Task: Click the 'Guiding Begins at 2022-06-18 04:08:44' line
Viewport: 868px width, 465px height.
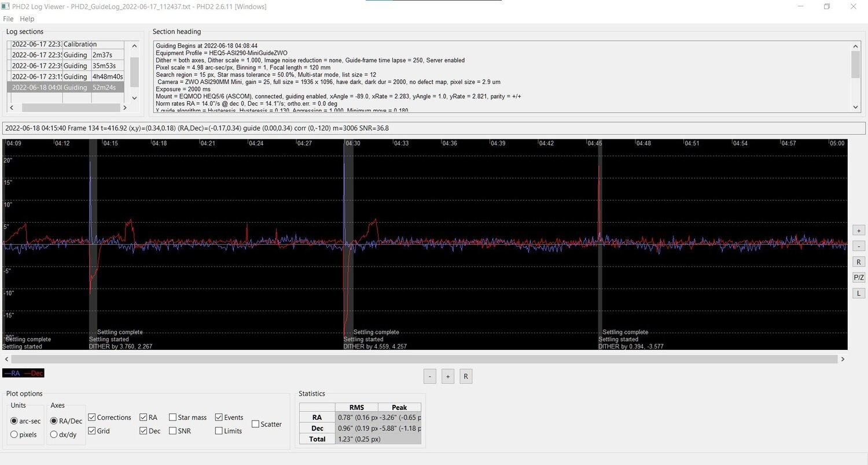Action: pyautogui.click(x=207, y=46)
